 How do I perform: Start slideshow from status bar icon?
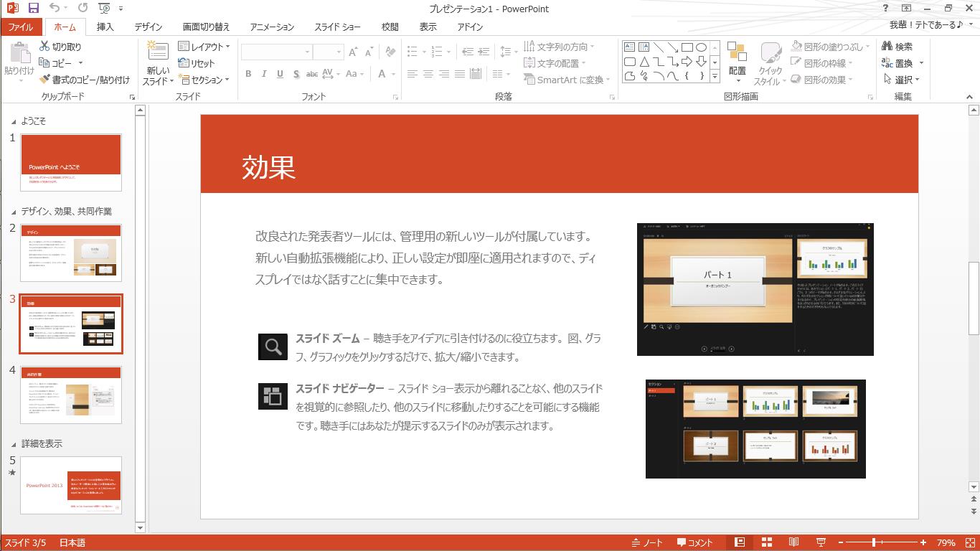pos(821,543)
